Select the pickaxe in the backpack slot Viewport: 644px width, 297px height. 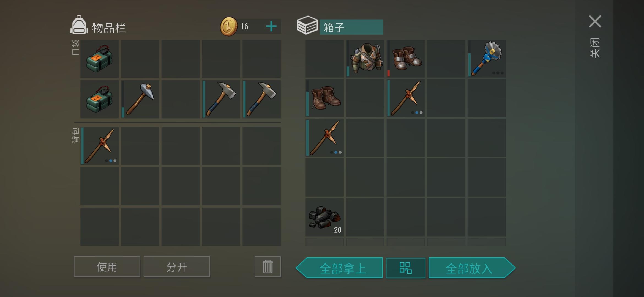99,146
